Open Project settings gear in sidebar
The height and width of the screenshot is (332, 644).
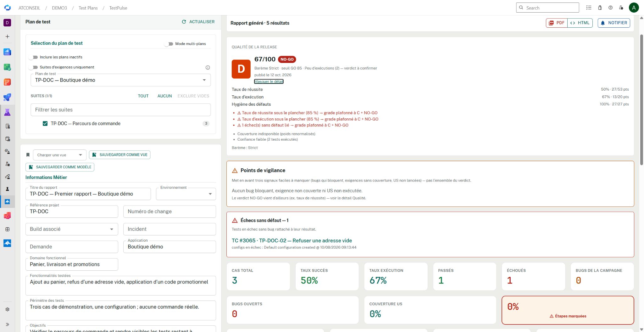[7, 309]
